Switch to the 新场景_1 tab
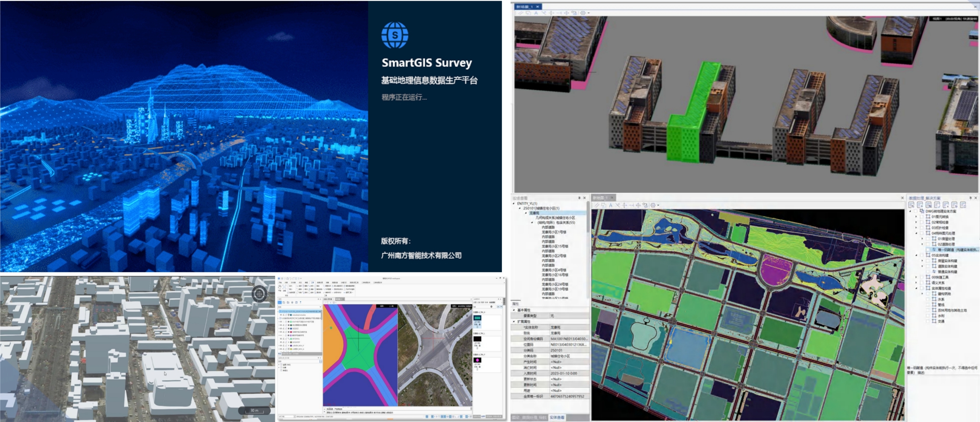The image size is (980, 422). click(x=525, y=7)
